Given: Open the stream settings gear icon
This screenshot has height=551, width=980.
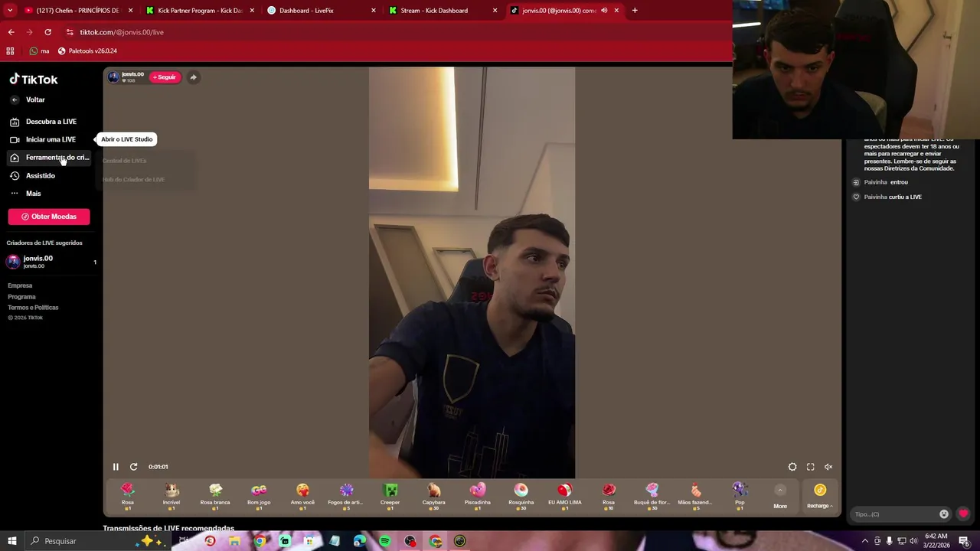Looking at the screenshot, I should click(792, 467).
